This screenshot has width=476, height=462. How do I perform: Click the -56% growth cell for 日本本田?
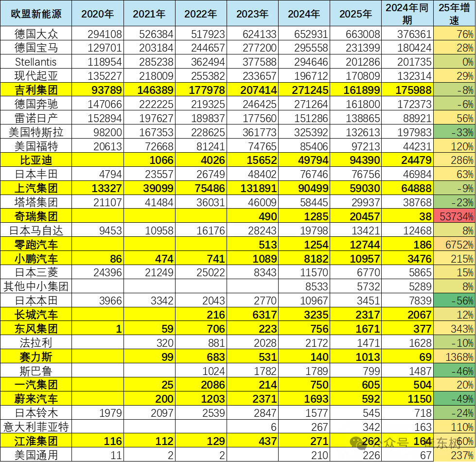tap(455, 301)
